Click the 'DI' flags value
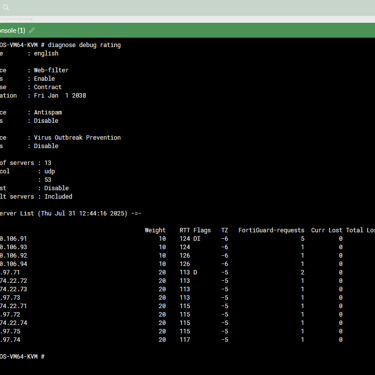This screenshot has width=375, height=375. tap(197, 239)
